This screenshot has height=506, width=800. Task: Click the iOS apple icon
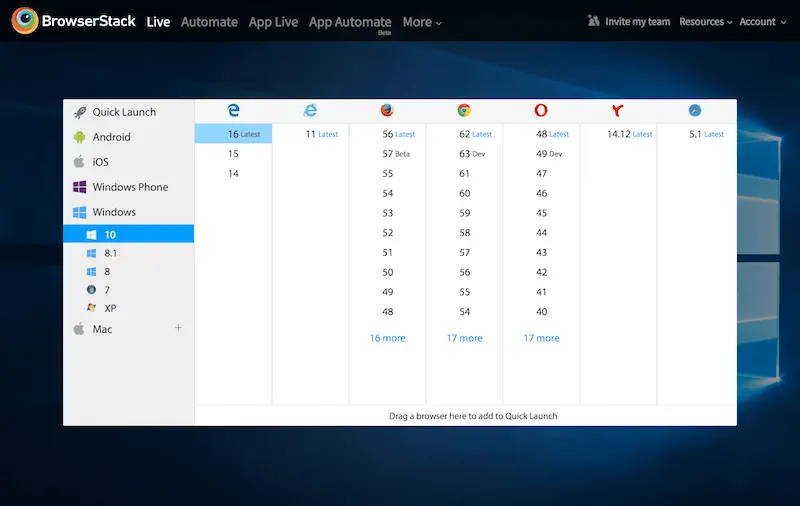[x=79, y=162]
